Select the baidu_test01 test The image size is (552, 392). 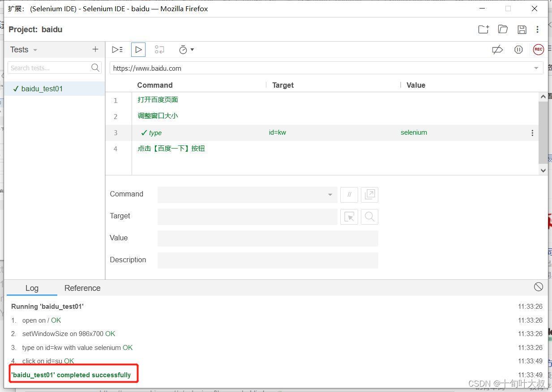pos(55,89)
